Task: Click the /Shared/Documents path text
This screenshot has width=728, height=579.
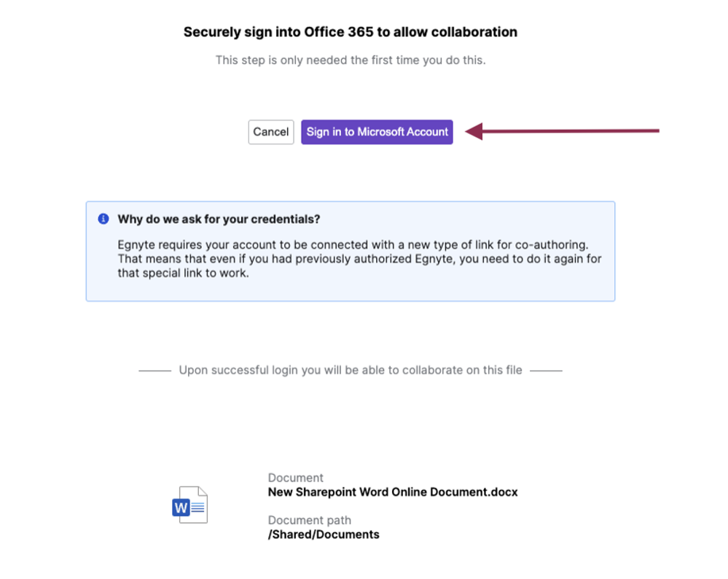Action: click(324, 534)
